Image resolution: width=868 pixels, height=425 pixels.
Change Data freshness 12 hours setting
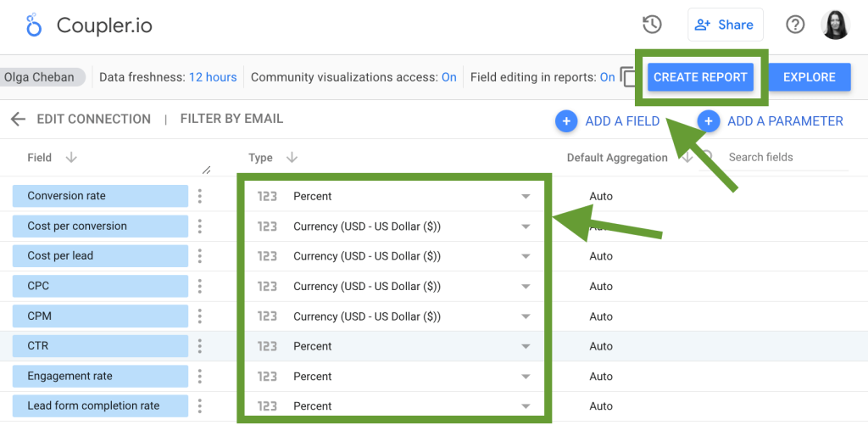(213, 77)
